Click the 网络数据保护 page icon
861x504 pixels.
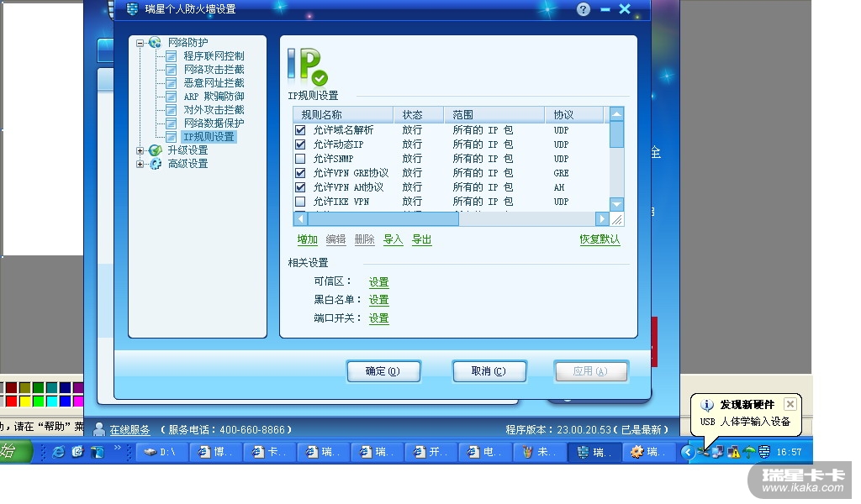click(x=172, y=123)
